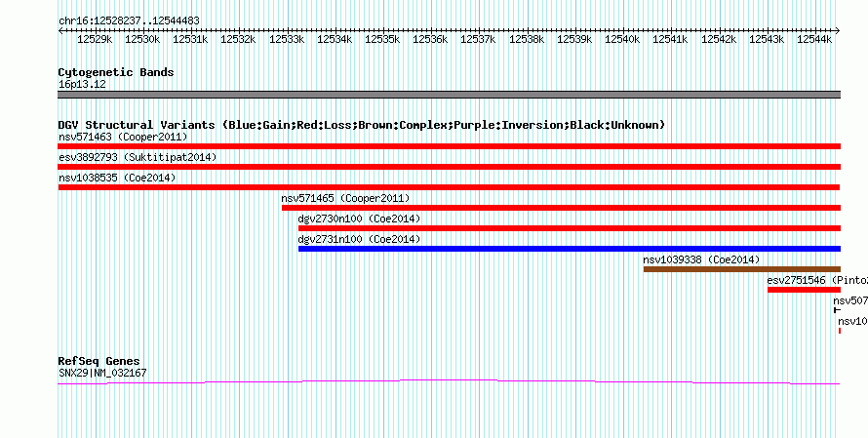Click the nsv1038535 (Coe2014) label
Image resolution: width=868 pixels, height=438 pixels.
coord(117,178)
